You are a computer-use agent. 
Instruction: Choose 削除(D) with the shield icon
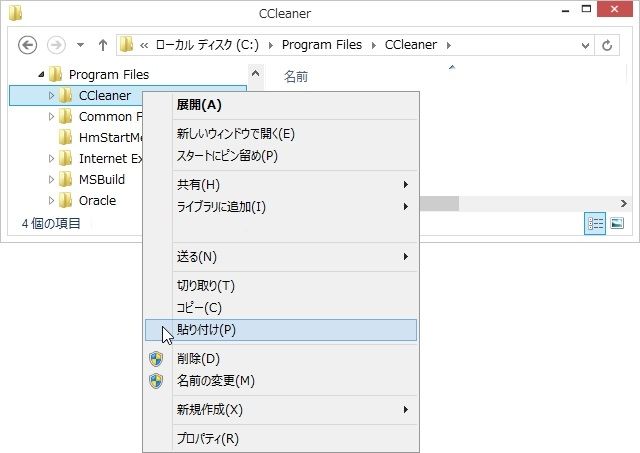point(281,359)
